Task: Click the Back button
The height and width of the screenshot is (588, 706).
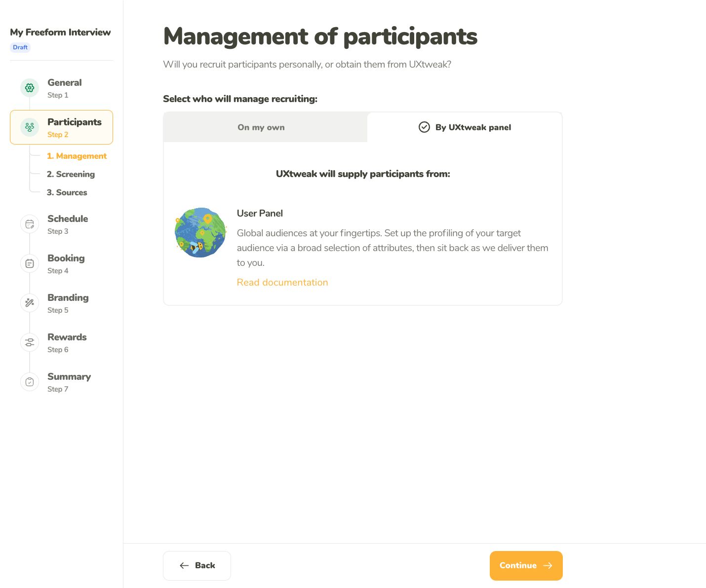Action: 197,566
